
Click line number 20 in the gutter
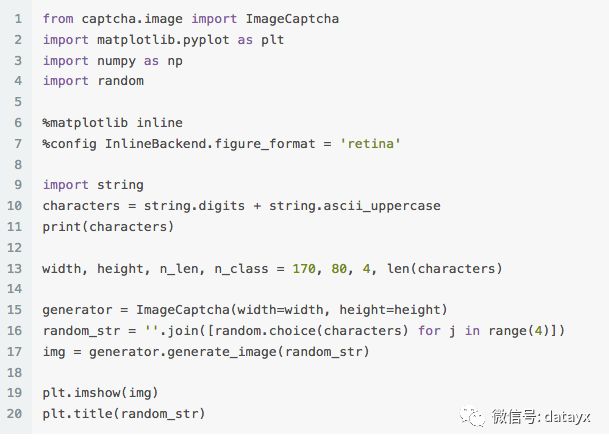coord(14,413)
